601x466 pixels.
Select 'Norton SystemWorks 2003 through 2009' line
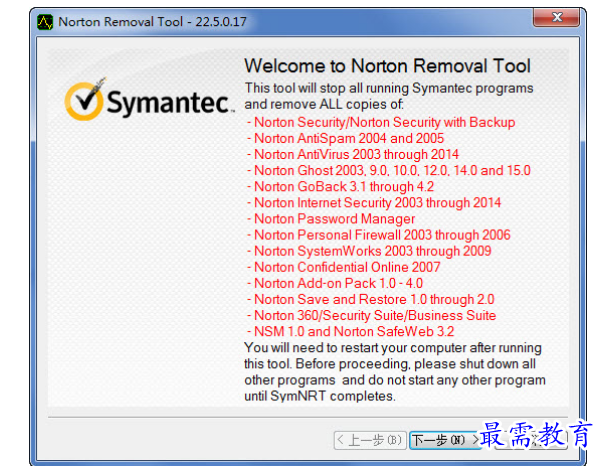click(x=369, y=251)
